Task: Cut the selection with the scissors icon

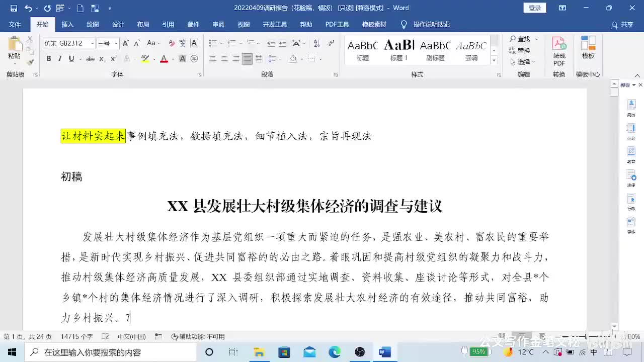Action: pyautogui.click(x=30, y=39)
